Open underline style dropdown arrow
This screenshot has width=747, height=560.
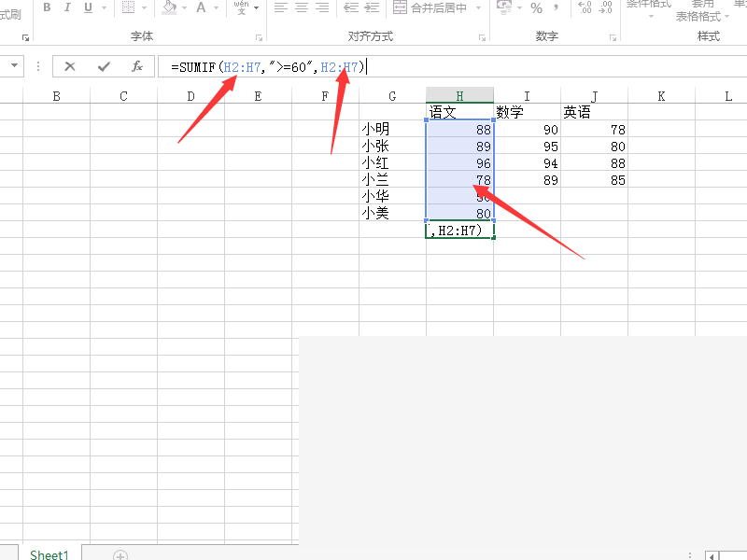104,8
